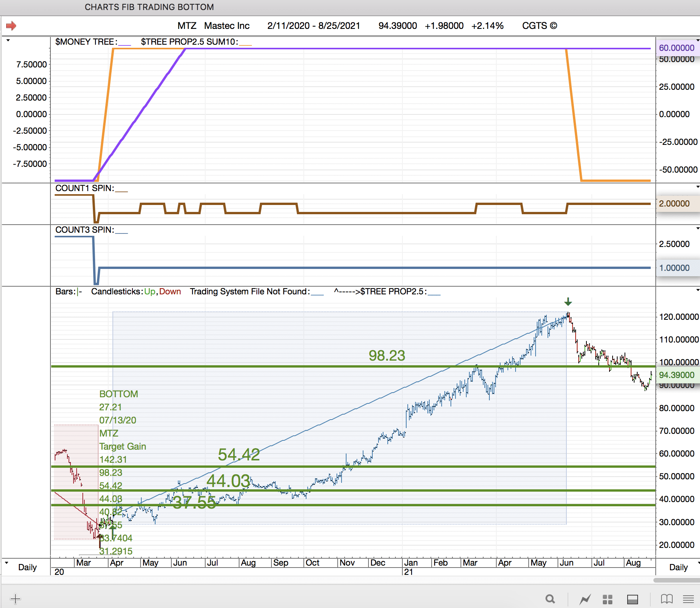
Task: Click the date range 2/11/2020 - 8/25/2021
Action: (x=314, y=26)
